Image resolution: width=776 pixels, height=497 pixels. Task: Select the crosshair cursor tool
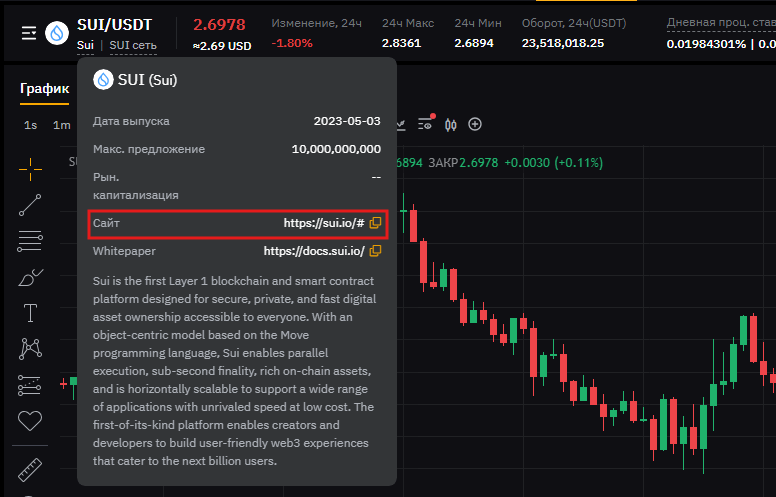(31, 166)
